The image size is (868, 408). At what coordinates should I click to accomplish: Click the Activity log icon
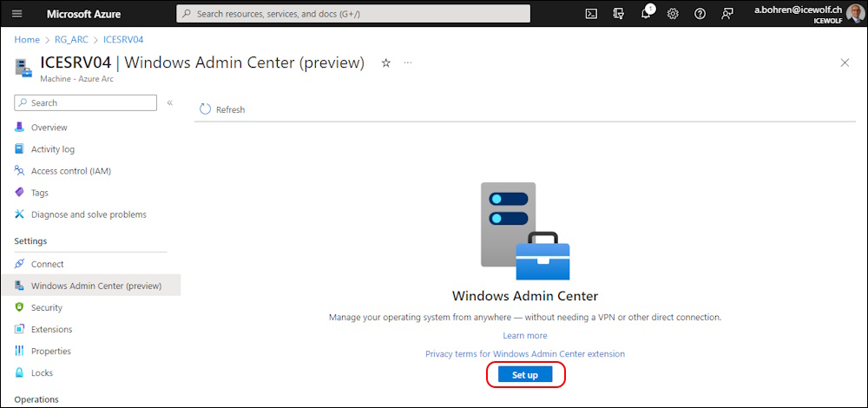tap(20, 149)
